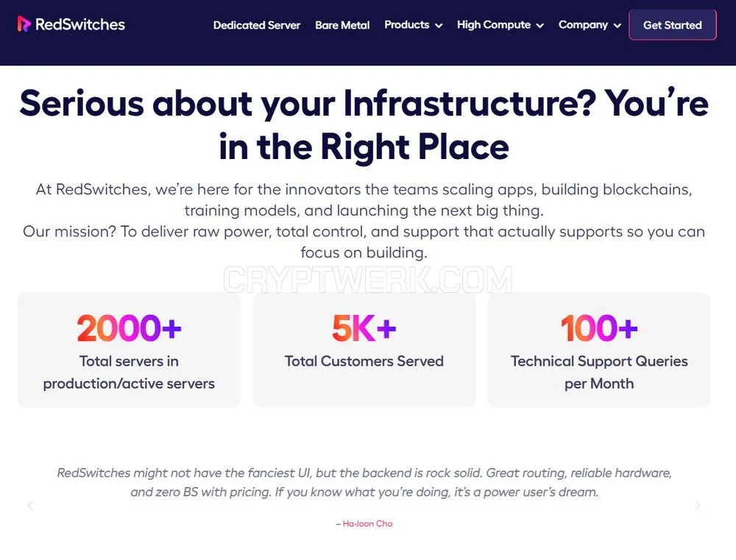Screen dimensions: 736x560
Task: Click the chevron beside High Compute
Action: point(540,26)
